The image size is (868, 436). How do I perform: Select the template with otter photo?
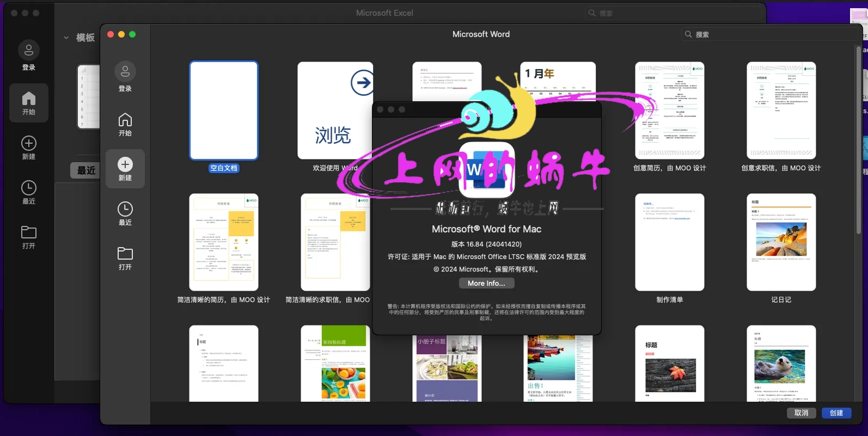781,364
